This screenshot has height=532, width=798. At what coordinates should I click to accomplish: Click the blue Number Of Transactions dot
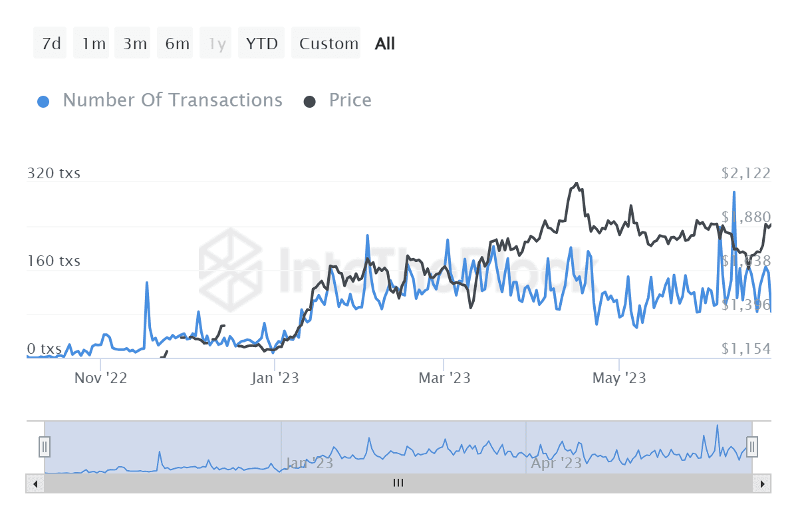click(x=43, y=102)
